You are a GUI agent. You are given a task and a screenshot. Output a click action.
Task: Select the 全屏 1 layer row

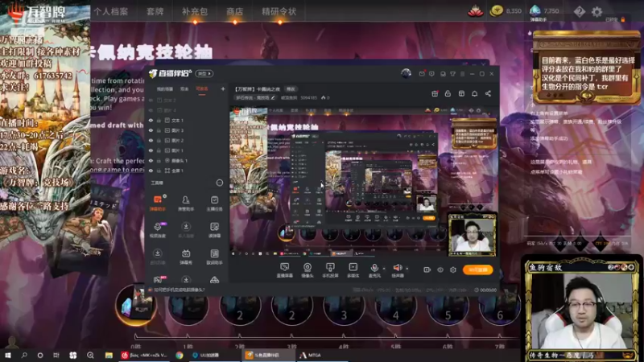[x=187, y=171]
